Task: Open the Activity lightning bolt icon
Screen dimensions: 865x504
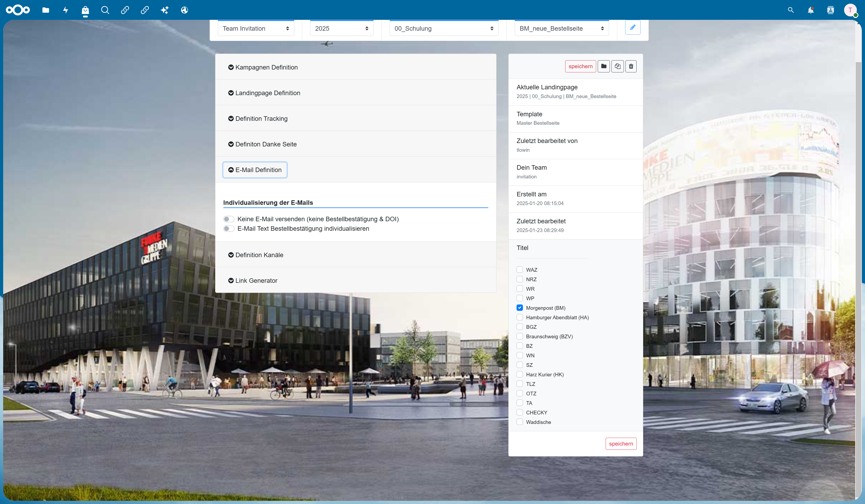Action: click(66, 10)
